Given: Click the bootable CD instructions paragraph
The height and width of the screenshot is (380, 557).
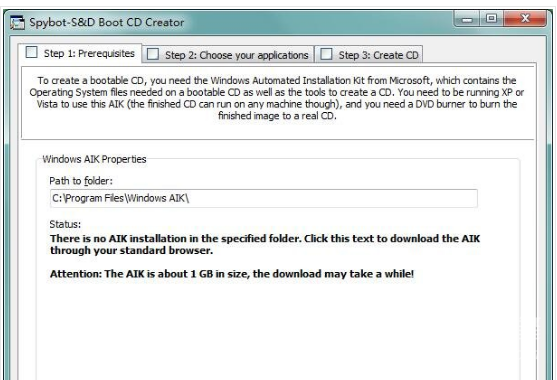Looking at the screenshot, I should (x=277, y=98).
